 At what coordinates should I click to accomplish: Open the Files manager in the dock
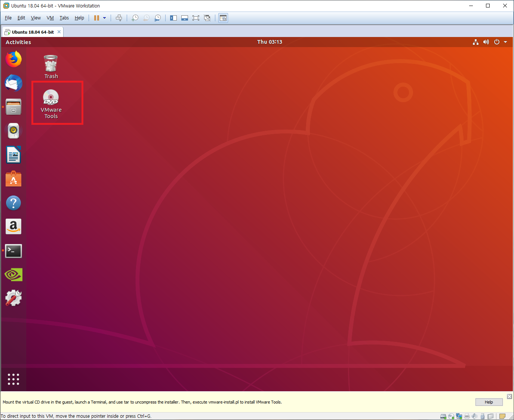(x=13, y=107)
